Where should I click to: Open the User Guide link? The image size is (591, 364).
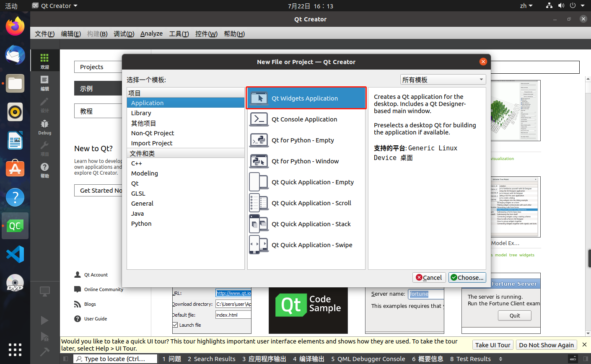(x=96, y=319)
